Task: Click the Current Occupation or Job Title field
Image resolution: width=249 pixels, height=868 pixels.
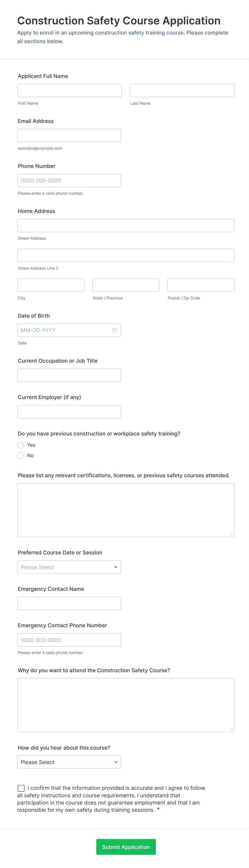Action: 69,375
